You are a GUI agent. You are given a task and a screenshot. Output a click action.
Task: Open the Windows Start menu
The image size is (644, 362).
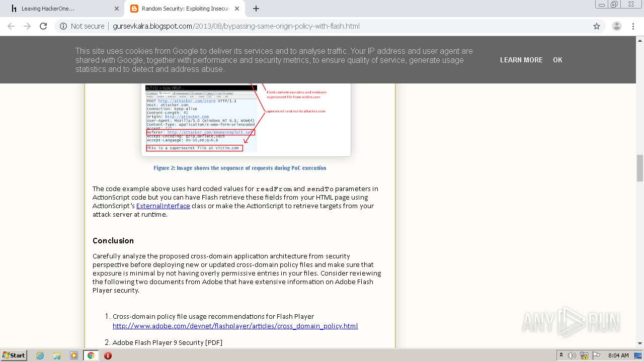(x=14, y=355)
